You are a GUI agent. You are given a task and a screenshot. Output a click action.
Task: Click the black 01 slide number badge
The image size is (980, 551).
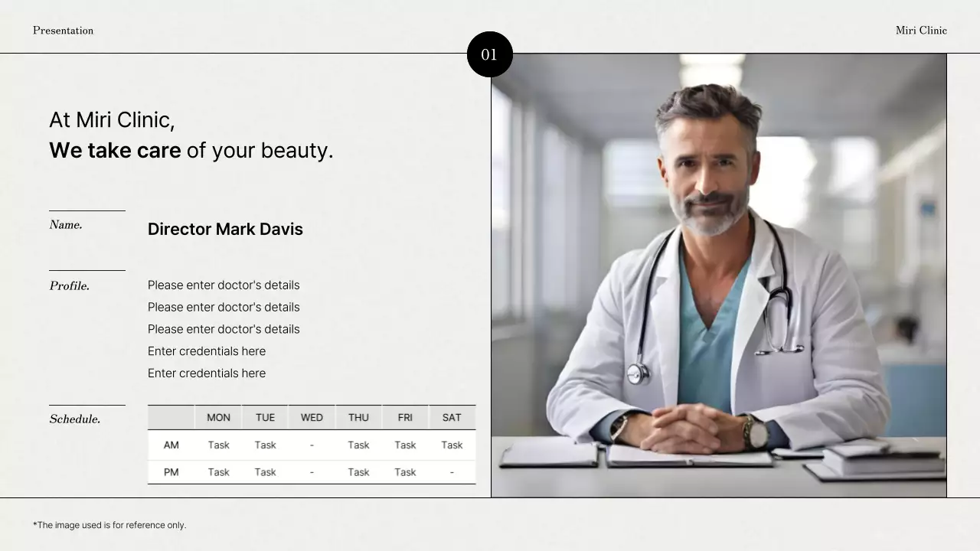pyautogui.click(x=489, y=54)
